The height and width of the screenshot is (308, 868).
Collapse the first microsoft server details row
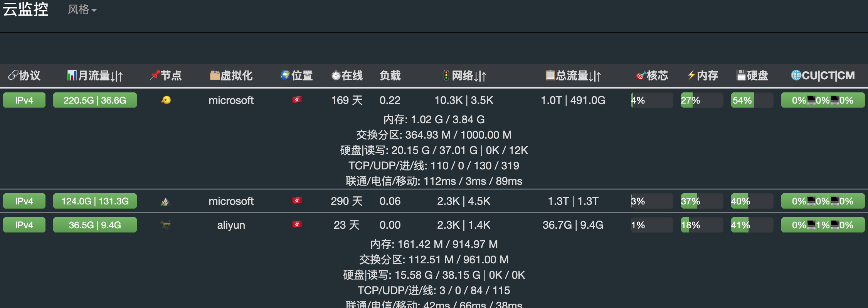[x=434, y=100]
